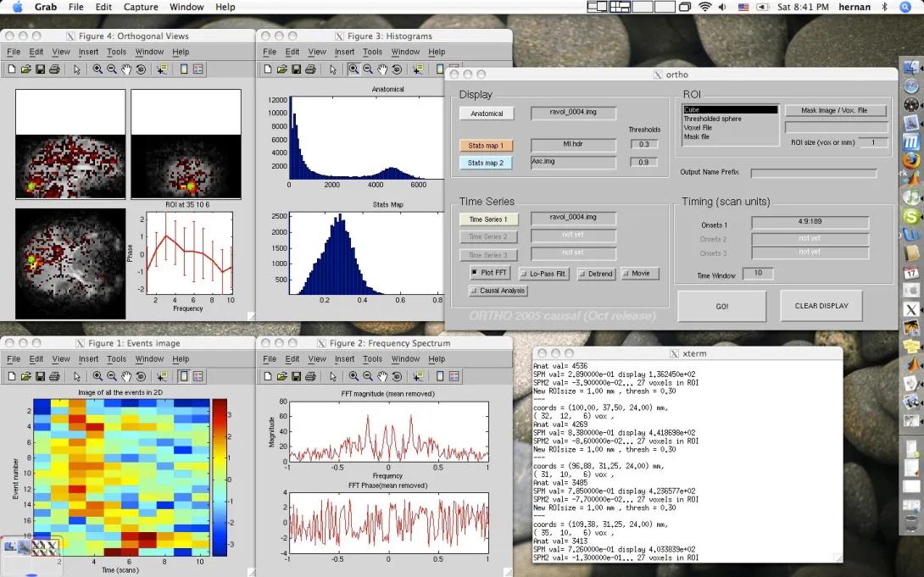Click Wi-Fi icon in macOS menu bar

704,7
